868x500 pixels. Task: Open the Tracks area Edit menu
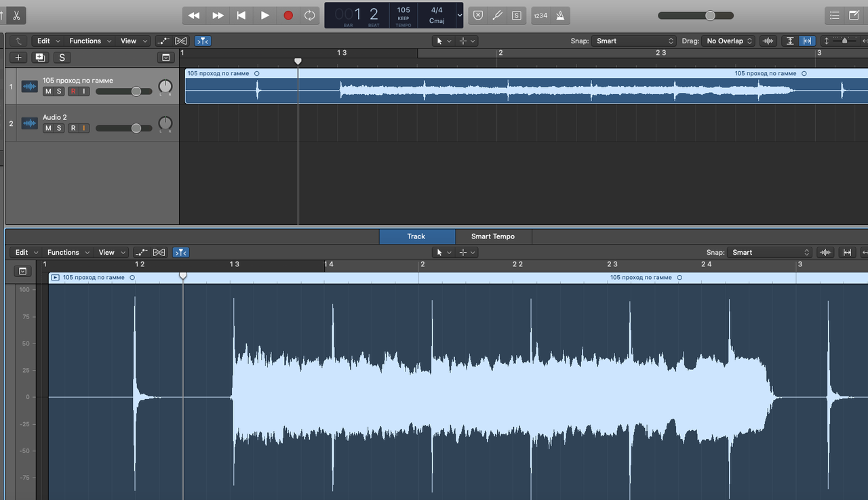48,41
